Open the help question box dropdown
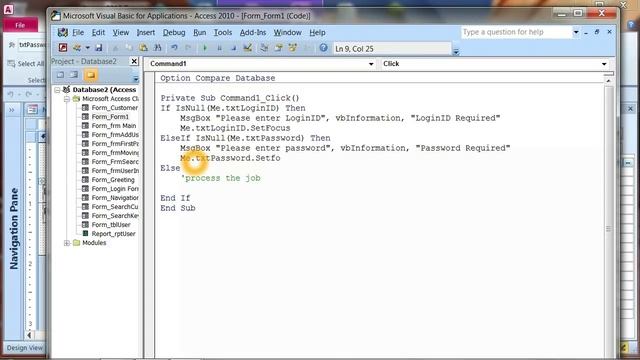 576,32
